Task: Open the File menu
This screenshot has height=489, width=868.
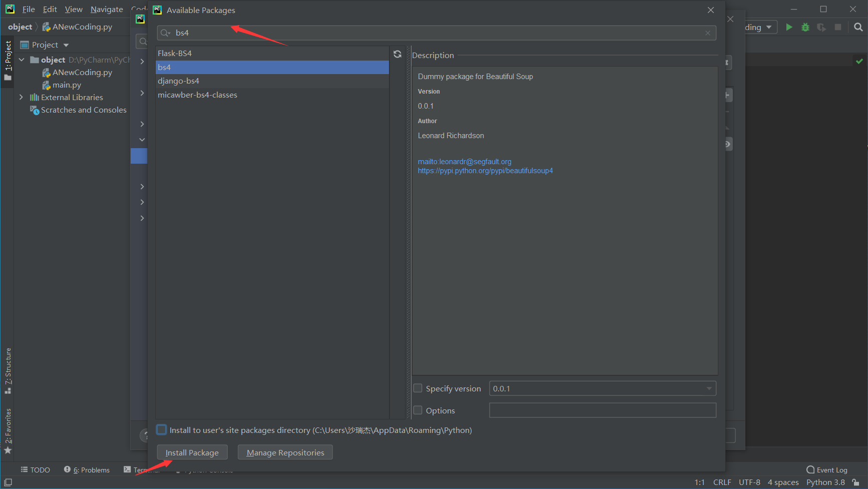Action: click(29, 9)
